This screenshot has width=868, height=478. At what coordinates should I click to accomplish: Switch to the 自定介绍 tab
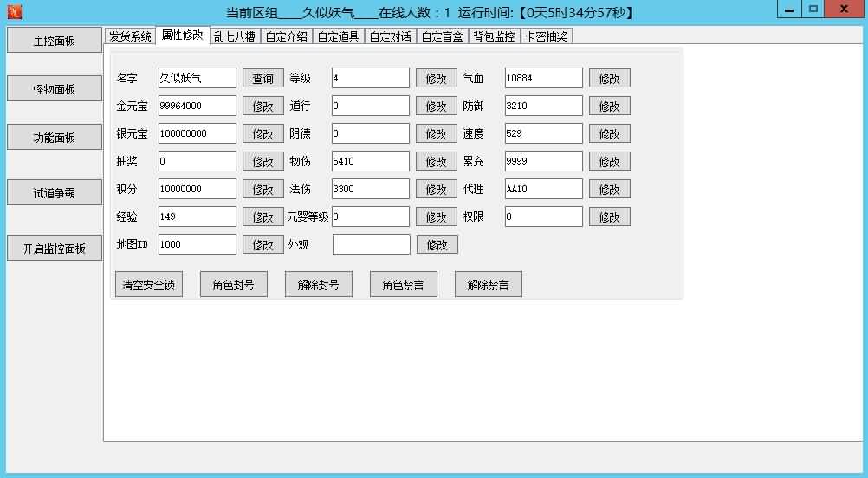pyautogui.click(x=287, y=36)
